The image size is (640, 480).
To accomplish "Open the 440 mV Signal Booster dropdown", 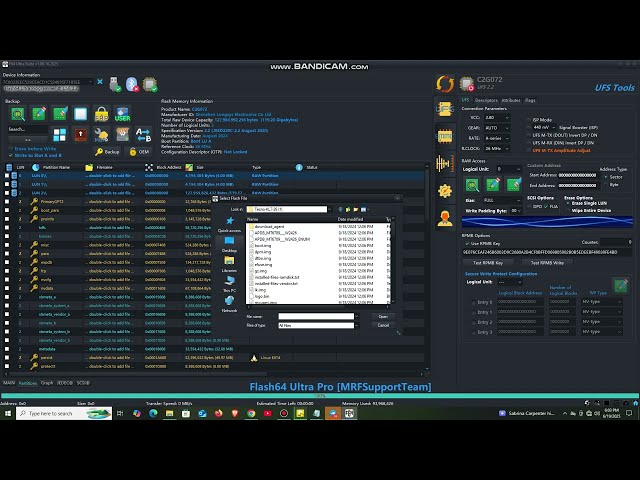I will pos(544,127).
